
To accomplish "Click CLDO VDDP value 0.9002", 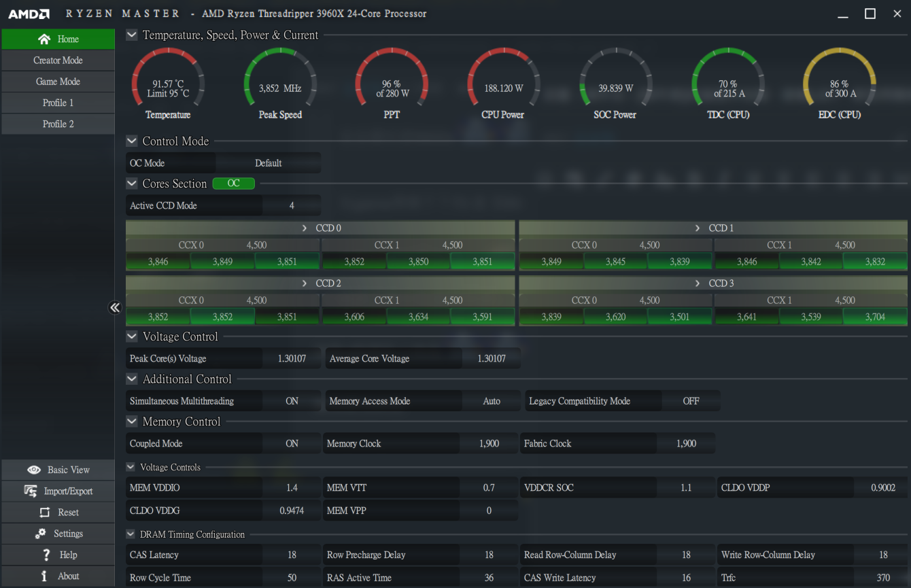I will click(883, 487).
